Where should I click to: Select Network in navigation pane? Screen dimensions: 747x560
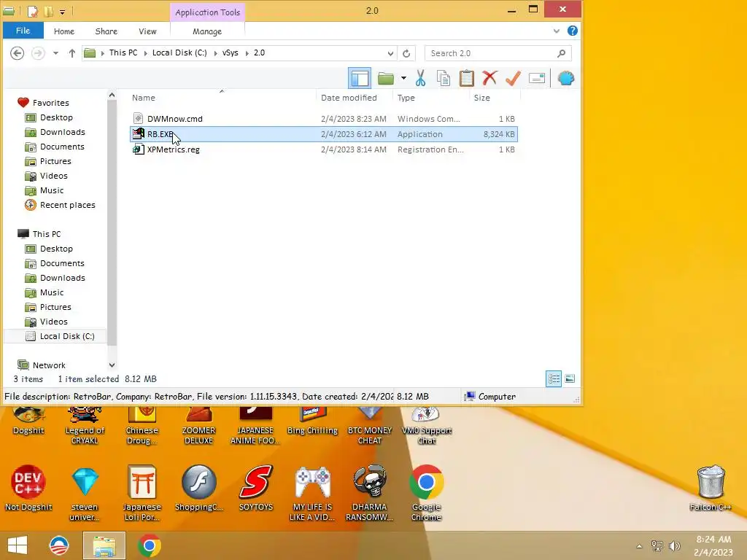49,365
